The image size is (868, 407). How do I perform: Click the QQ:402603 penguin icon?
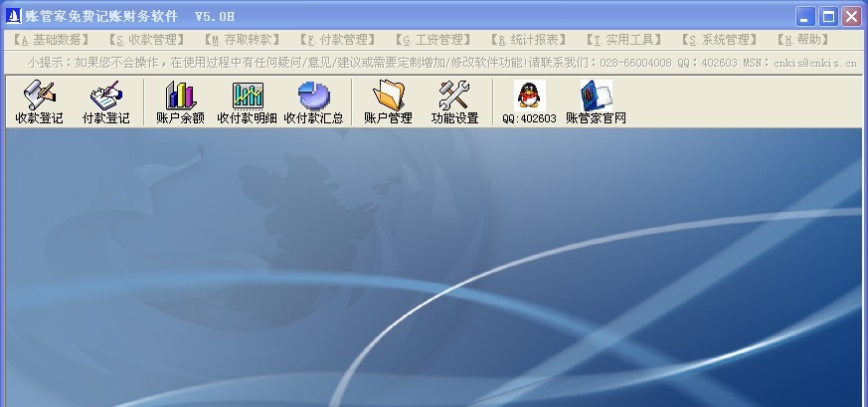(529, 102)
